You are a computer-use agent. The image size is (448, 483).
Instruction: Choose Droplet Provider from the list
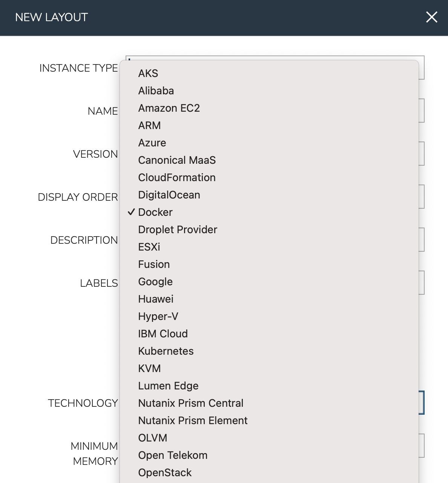(x=178, y=229)
